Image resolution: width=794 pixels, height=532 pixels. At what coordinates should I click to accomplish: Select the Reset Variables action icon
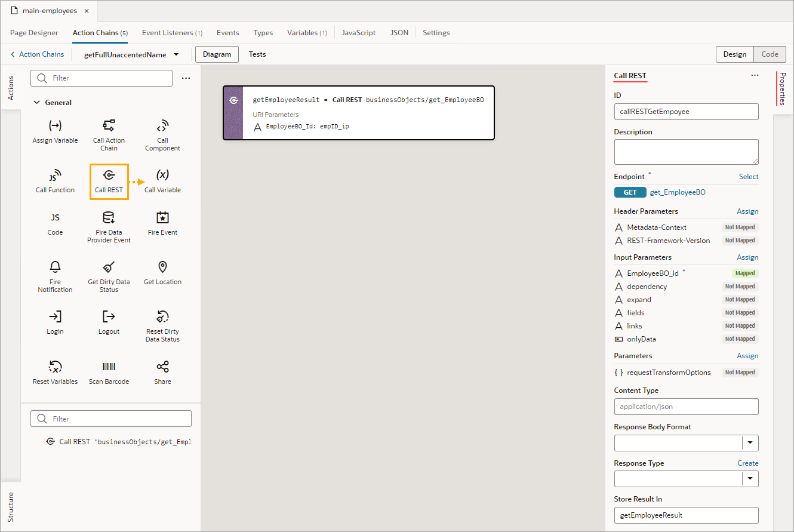click(x=55, y=367)
